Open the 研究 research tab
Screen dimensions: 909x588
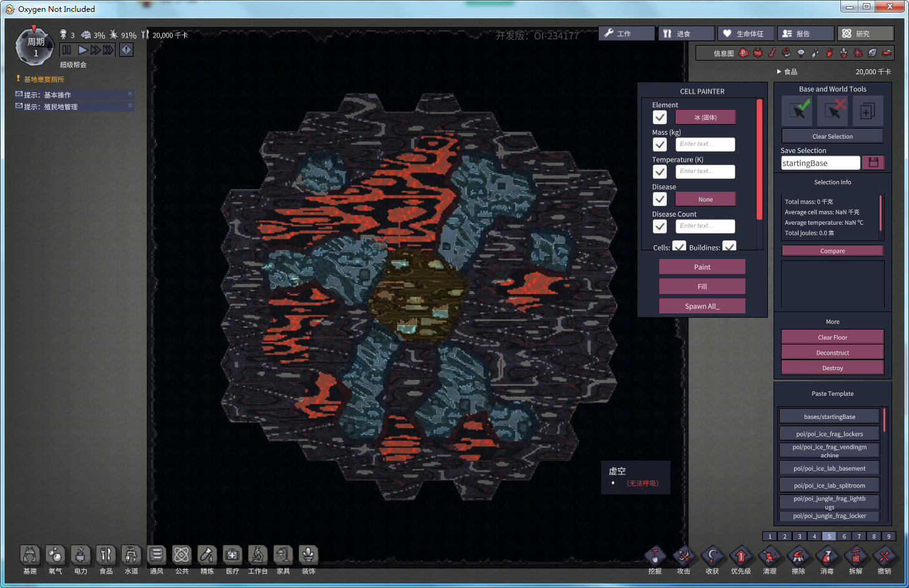pos(865,33)
